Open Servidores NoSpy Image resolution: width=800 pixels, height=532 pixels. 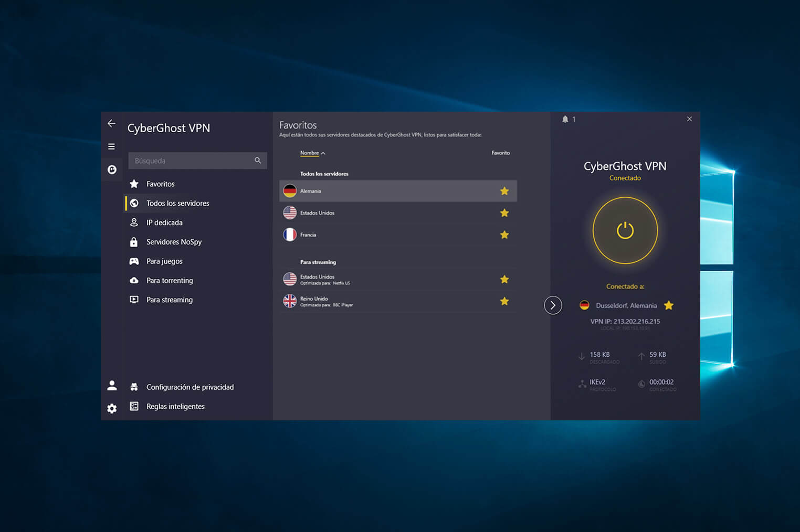(174, 242)
